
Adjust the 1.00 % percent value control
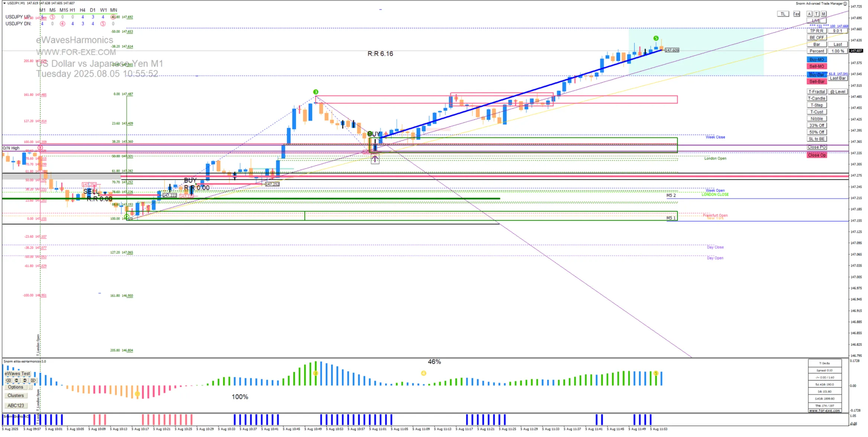pyautogui.click(x=838, y=51)
